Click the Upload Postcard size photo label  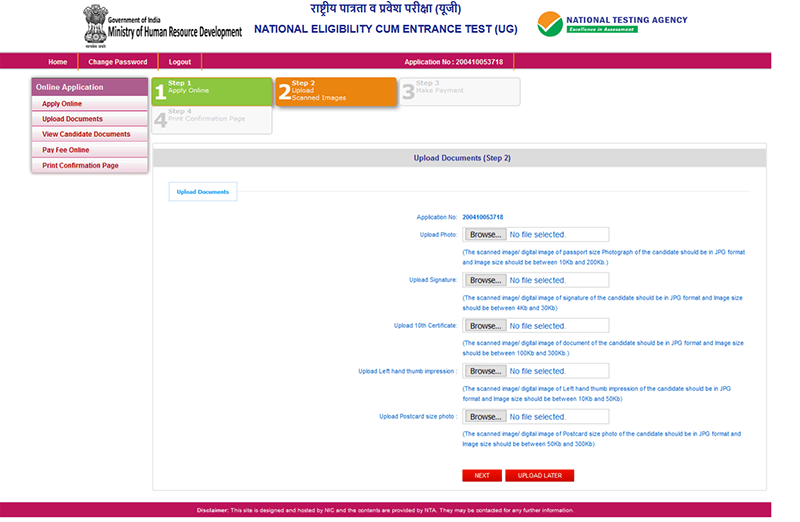[x=418, y=417]
